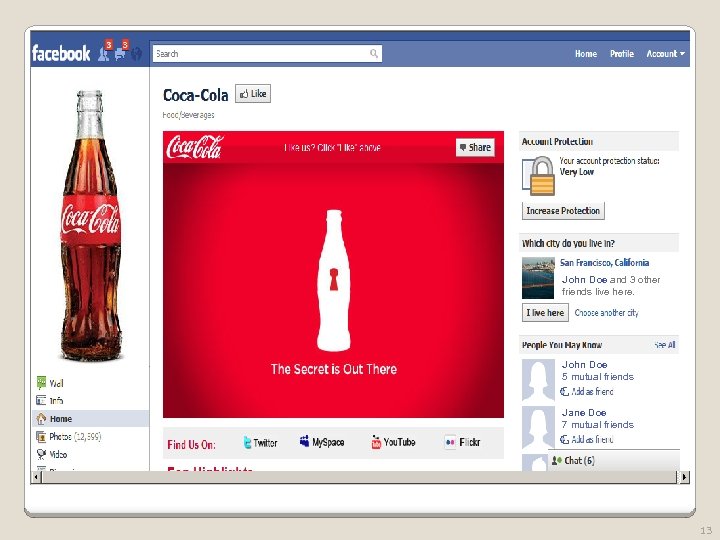The image size is (720, 540).
Task: Select Home tab in left sidebar
Action: (90, 419)
